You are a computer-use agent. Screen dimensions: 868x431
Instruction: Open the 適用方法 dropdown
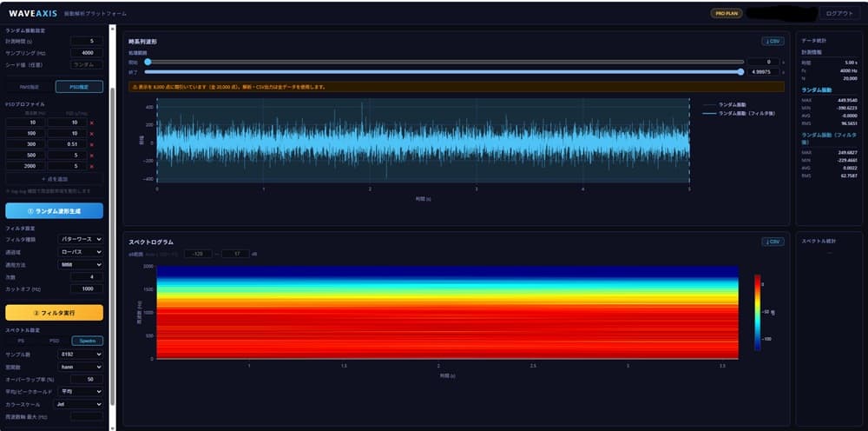80,265
